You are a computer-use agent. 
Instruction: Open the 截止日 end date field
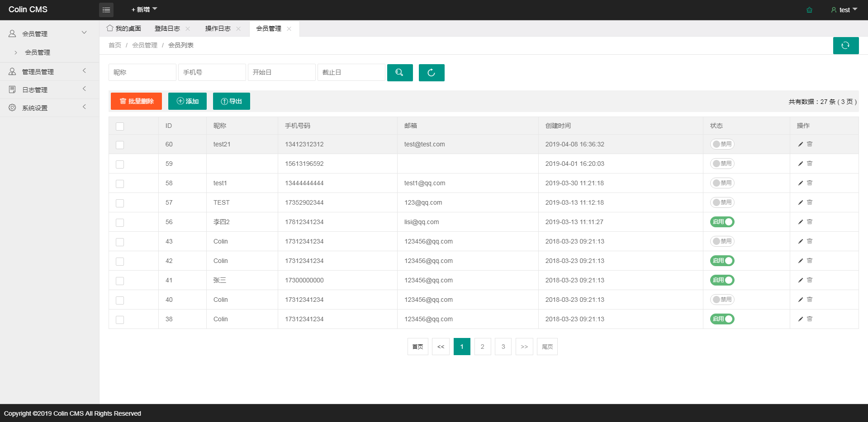(351, 72)
